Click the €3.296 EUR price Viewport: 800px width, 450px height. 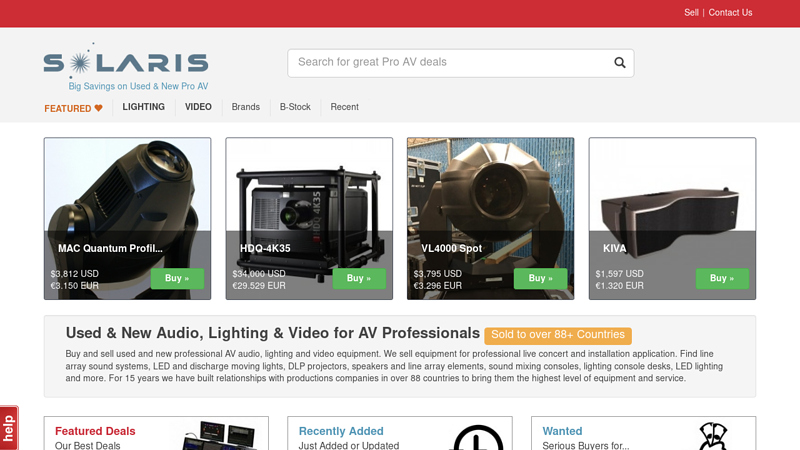pyautogui.click(x=437, y=286)
